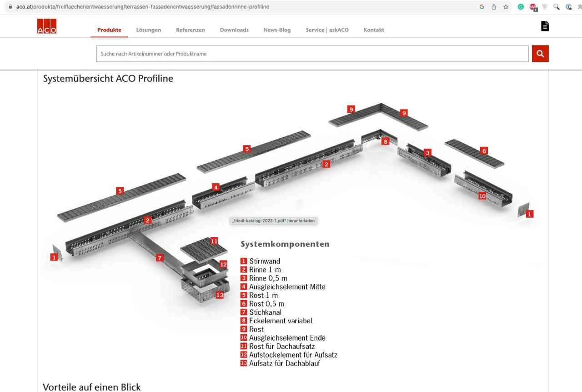Click the ACO logo

[x=47, y=26]
